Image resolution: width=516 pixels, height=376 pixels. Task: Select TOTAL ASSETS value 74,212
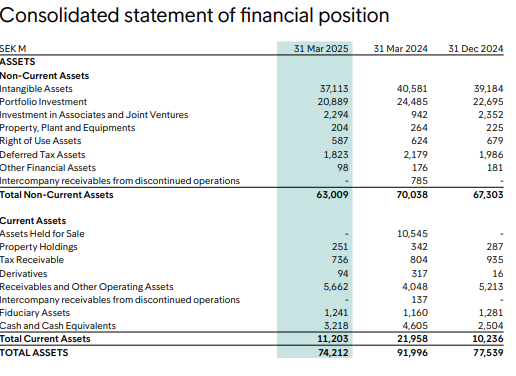tap(333, 353)
